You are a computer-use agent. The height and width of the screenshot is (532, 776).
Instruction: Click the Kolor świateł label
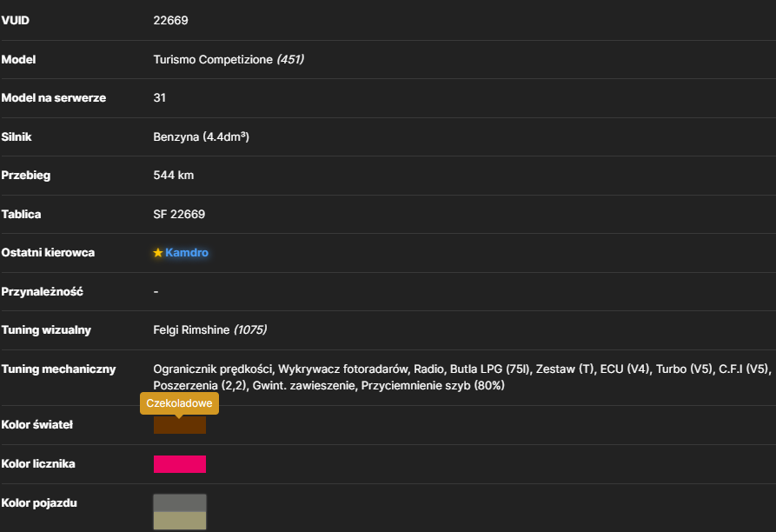37,424
